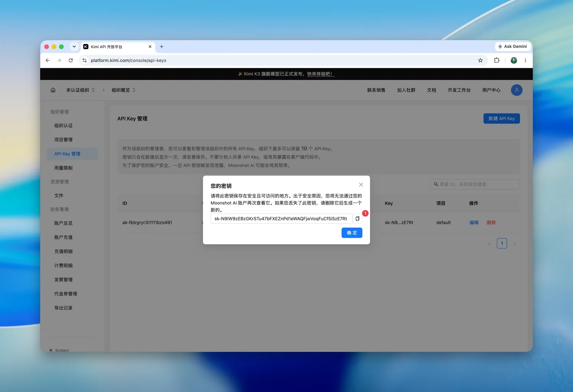Click the ID ak-fbtrgryr3i1111bzs491 cell
The image size is (573, 392).
[147, 223]
